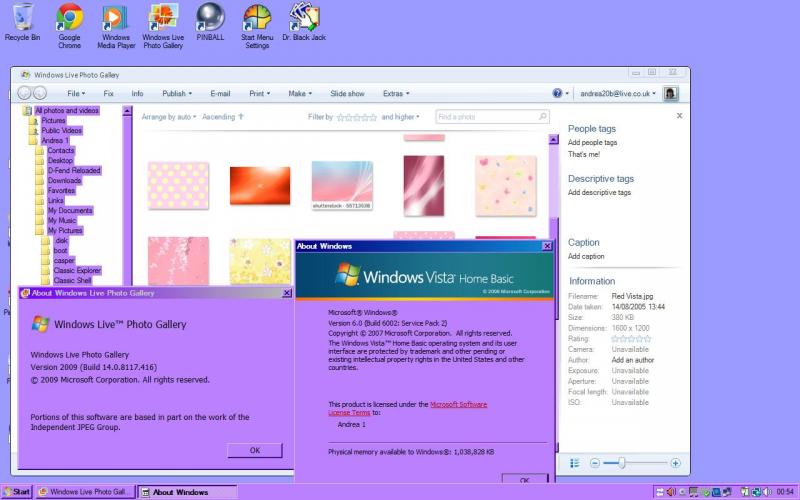Click Add caption link
The image size is (800, 500).
[586, 256]
